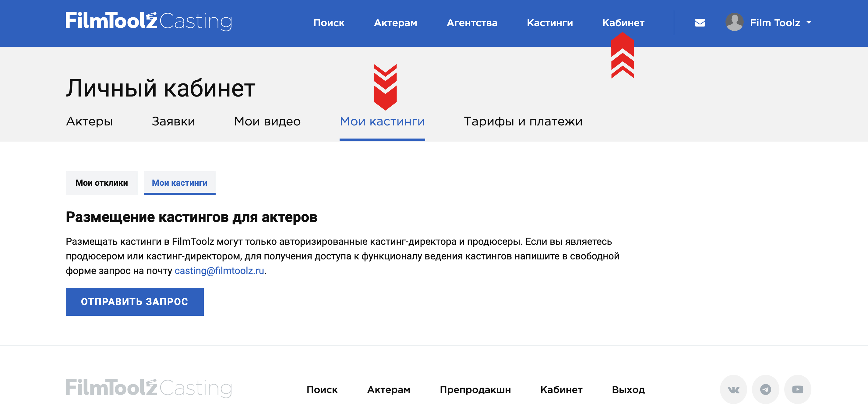Open Препродакшн link in the footer

tap(475, 390)
